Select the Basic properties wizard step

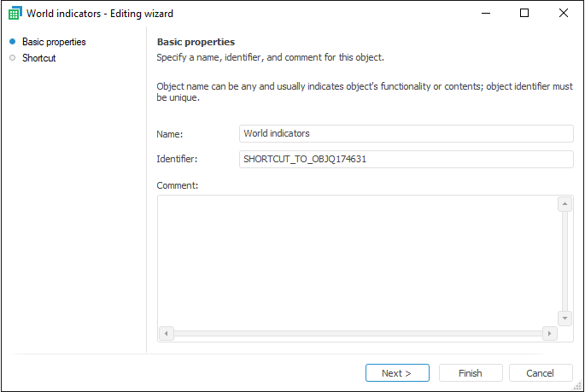[54, 42]
